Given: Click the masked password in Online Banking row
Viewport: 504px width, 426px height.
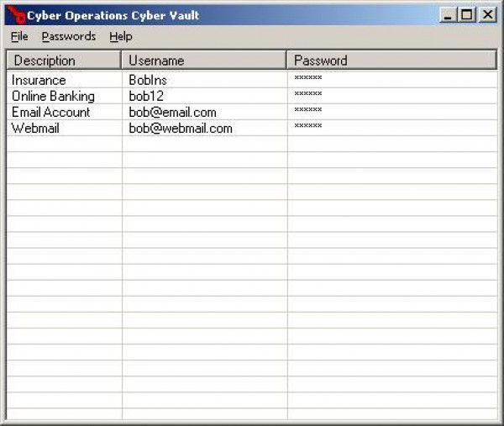Looking at the screenshot, I should 308,93.
